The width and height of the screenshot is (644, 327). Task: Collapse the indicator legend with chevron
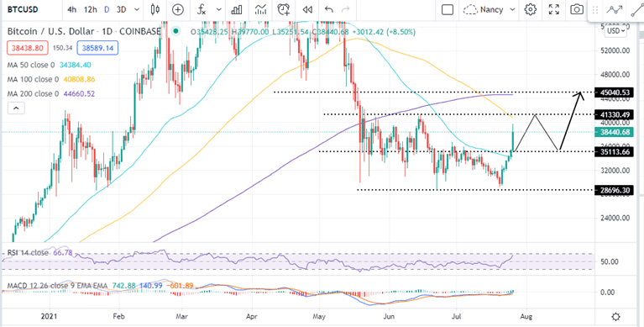[16, 108]
